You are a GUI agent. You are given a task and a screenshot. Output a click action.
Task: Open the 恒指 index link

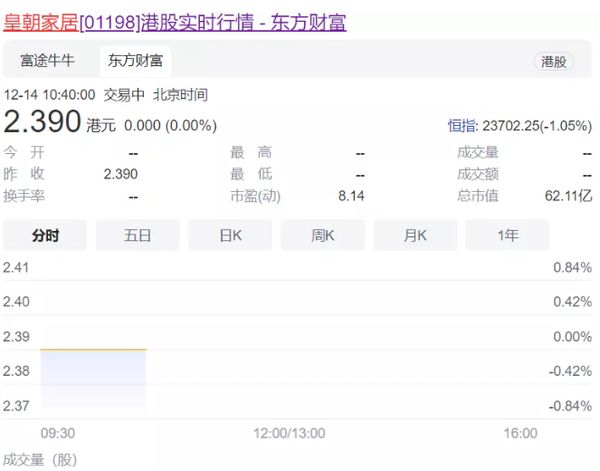pyautogui.click(x=461, y=125)
